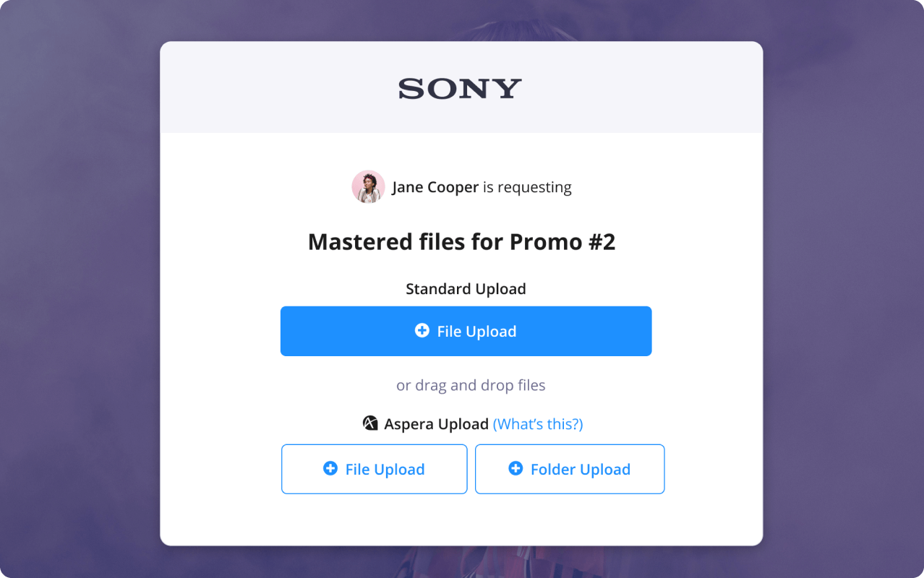Image resolution: width=924 pixels, height=578 pixels.
Task: Start an Aspera Folder Upload
Action: click(x=569, y=469)
